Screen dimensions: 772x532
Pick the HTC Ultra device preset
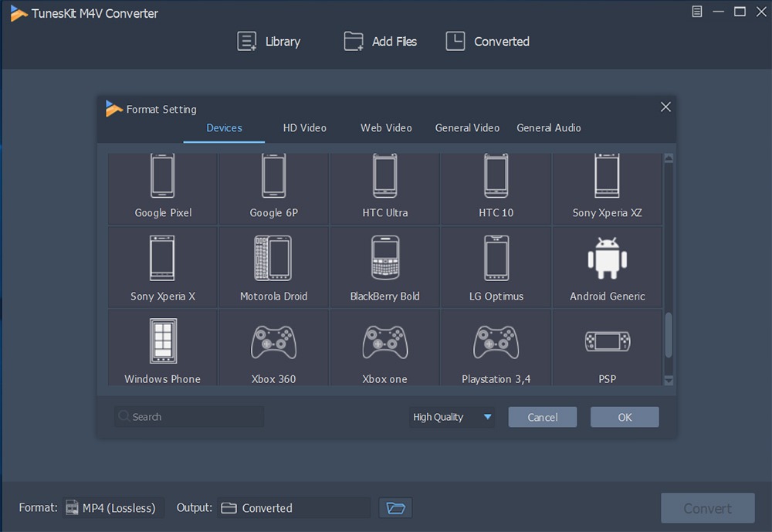385,188
